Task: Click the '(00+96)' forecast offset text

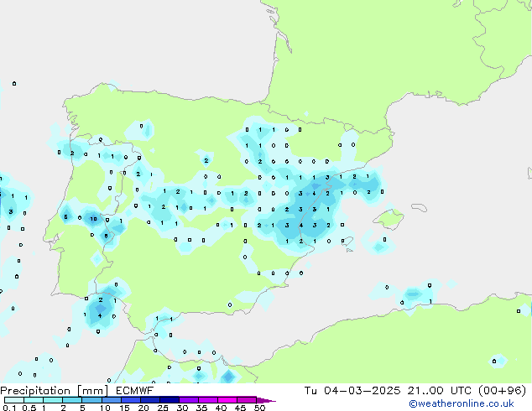Action: (x=502, y=391)
